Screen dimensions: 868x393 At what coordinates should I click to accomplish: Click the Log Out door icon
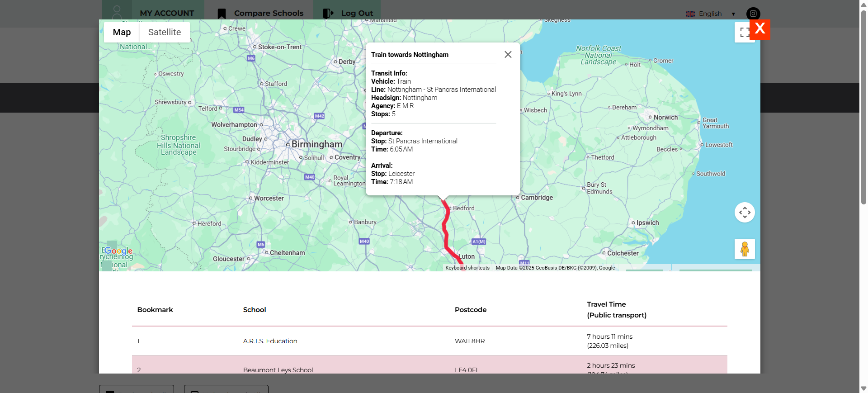[328, 14]
